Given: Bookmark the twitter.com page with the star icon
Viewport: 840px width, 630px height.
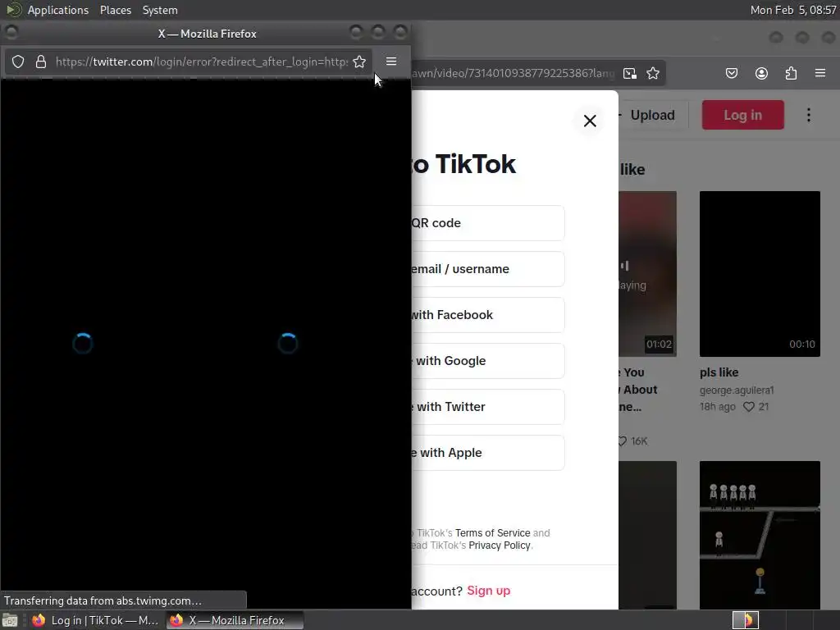Looking at the screenshot, I should pyautogui.click(x=359, y=62).
